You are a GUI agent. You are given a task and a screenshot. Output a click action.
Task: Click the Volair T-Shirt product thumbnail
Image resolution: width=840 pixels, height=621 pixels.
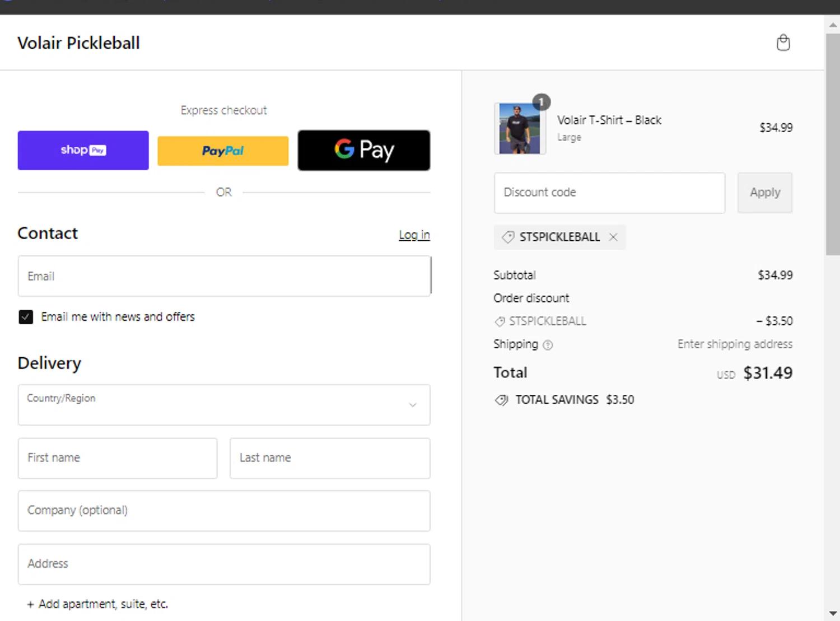(520, 129)
